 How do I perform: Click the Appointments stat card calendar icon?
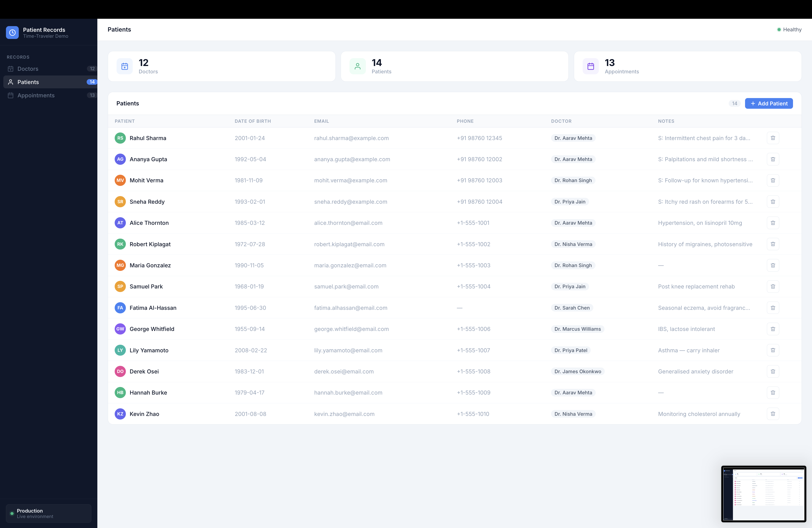click(590, 66)
